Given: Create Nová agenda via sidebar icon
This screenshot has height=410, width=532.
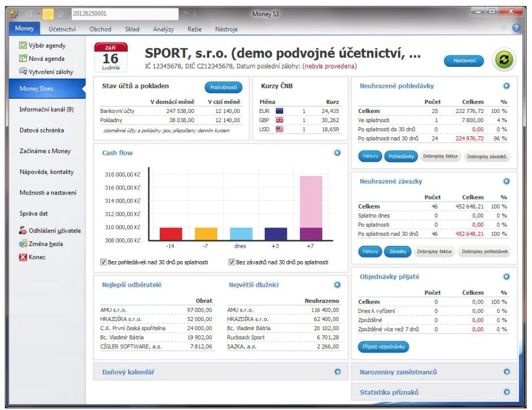Looking at the screenshot, I should click(x=23, y=58).
